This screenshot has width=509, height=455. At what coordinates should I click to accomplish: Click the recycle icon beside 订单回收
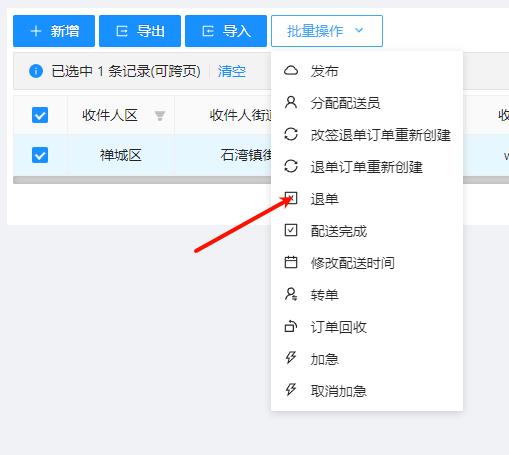click(x=291, y=326)
